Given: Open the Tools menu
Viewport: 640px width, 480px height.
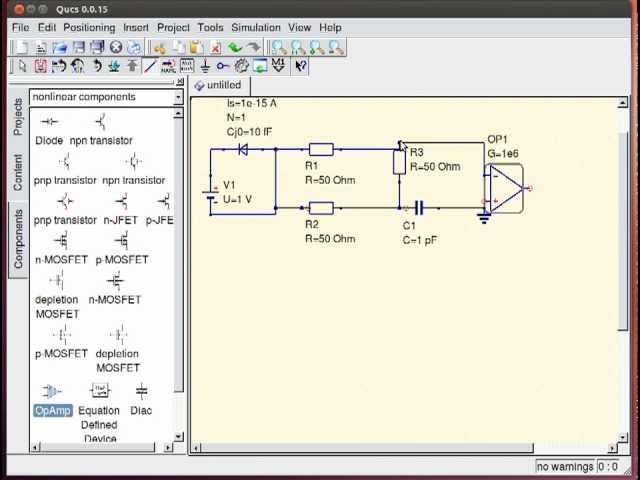Looking at the screenshot, I should 211,28.
